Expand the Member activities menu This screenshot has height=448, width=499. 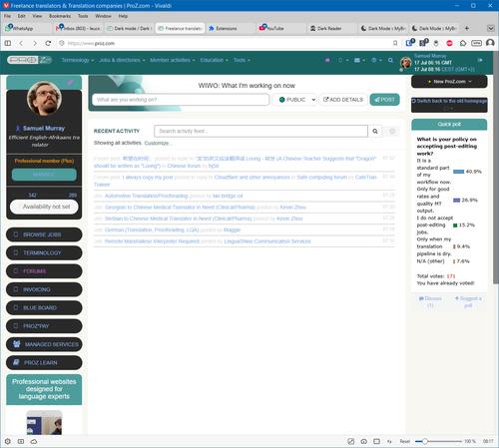point(173,60)
